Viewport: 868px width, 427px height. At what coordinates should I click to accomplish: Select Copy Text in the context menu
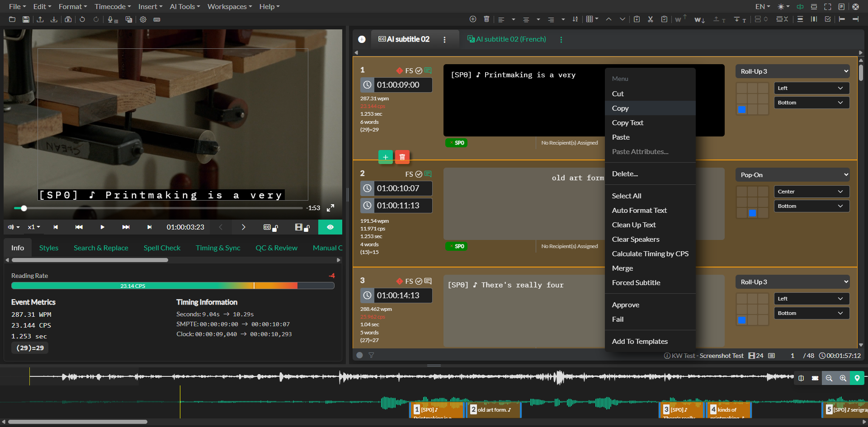click(627, 122)
